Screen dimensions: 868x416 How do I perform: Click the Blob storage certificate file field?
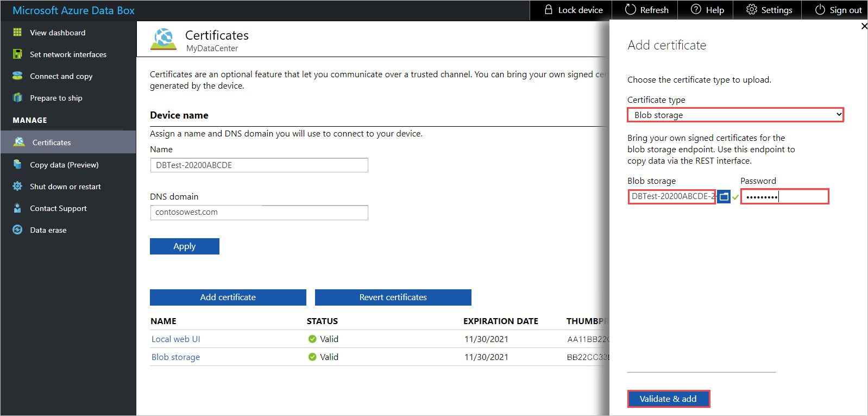click(x=672, y=196)
